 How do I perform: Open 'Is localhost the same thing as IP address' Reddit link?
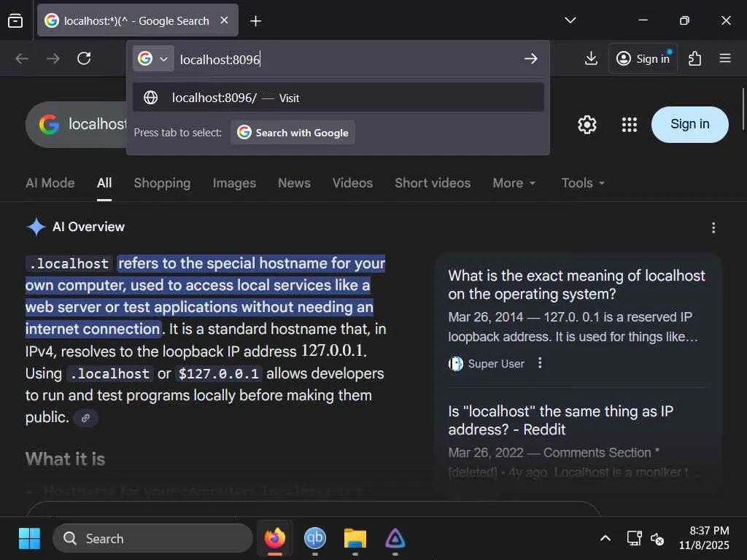(x=561, y=421)
